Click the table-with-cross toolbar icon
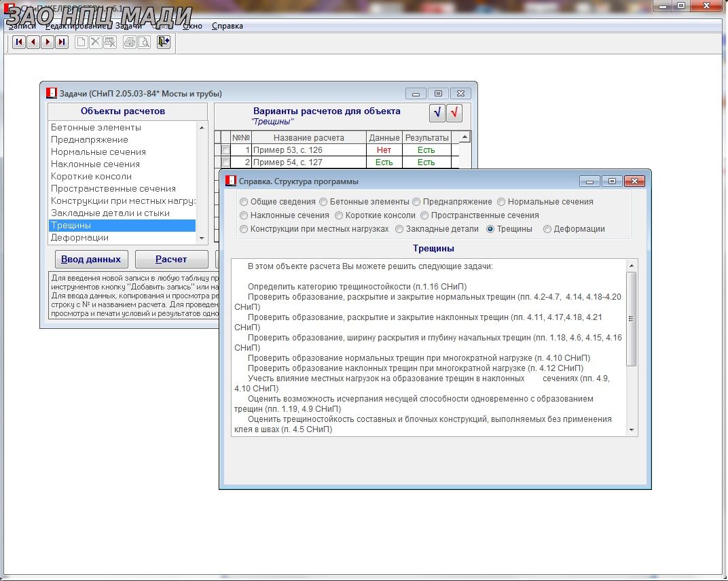Image resolution: width=728 pixels, height=581 pixels. 110,42
